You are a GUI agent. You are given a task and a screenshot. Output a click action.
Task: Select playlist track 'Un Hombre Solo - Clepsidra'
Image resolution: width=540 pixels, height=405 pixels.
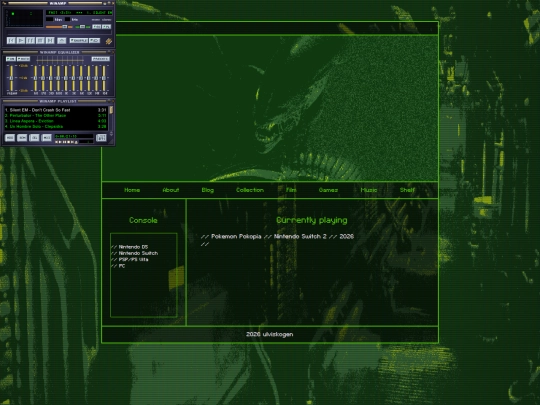(56, 126)
